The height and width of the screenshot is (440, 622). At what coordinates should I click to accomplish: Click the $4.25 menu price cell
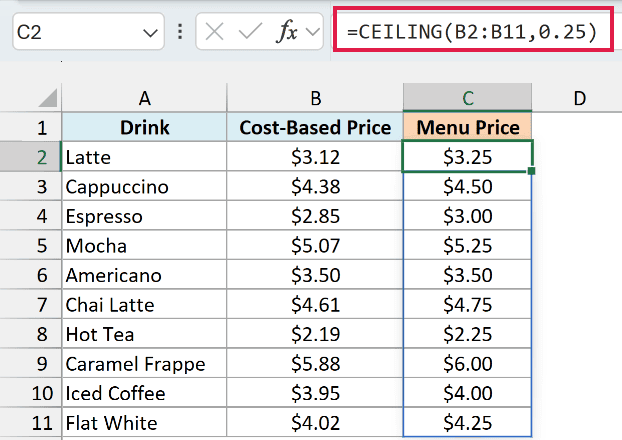pos(467,423)
